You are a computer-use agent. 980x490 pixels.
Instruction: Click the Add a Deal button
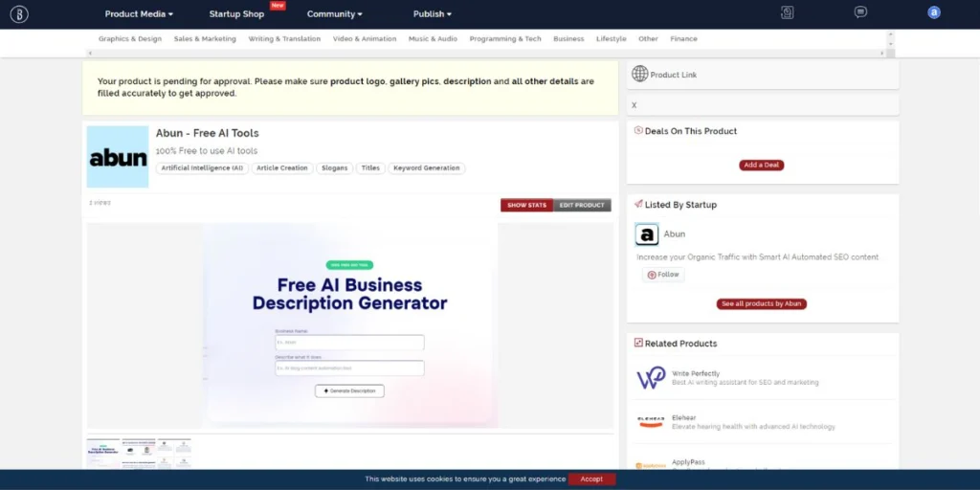(761, 165)
